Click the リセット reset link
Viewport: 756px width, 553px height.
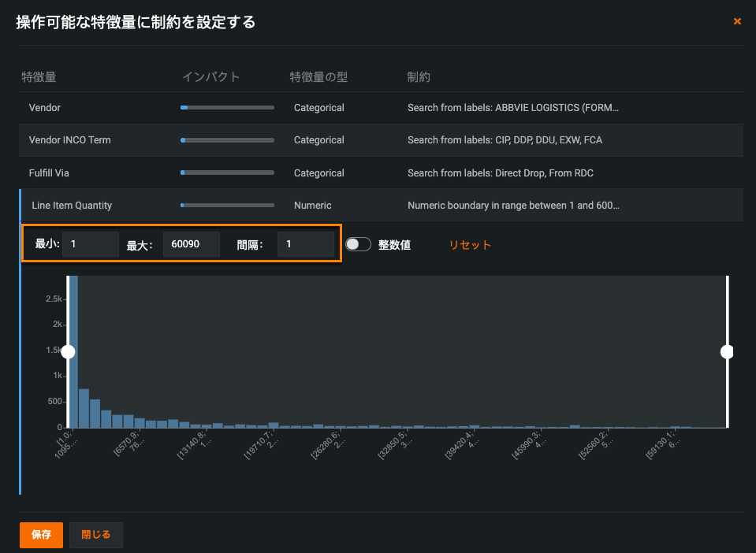pos(470,245)
